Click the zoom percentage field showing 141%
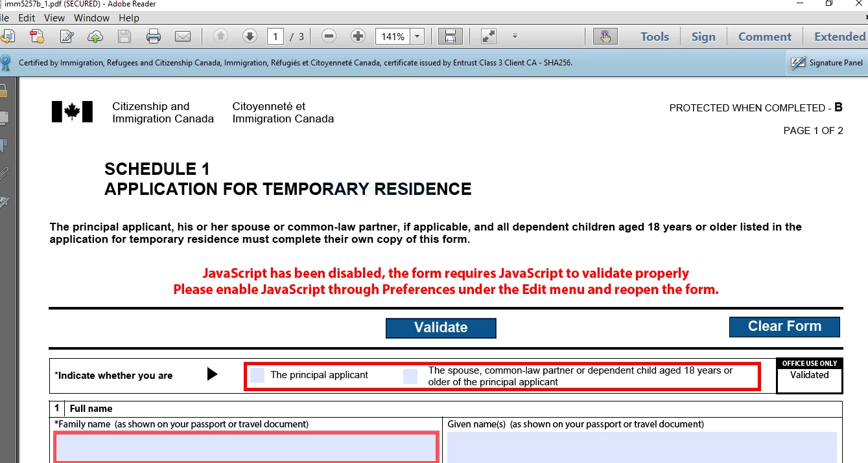This screenshot has height=463, width=868. click(x=393, y=36)
